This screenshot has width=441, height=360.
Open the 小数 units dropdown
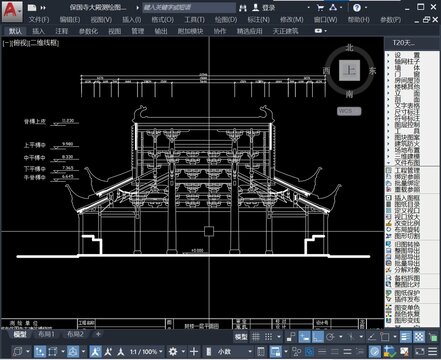click(235, 351)
